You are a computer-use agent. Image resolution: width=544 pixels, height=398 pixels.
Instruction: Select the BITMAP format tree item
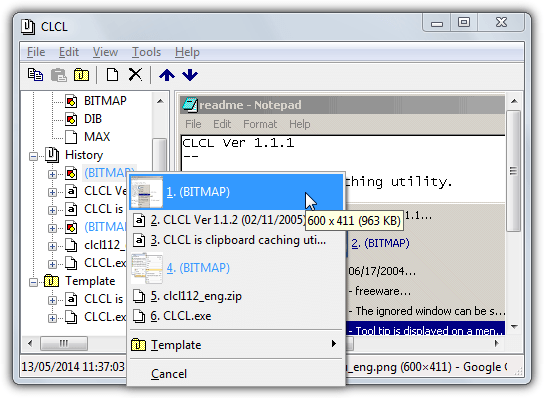click(105, 101)
